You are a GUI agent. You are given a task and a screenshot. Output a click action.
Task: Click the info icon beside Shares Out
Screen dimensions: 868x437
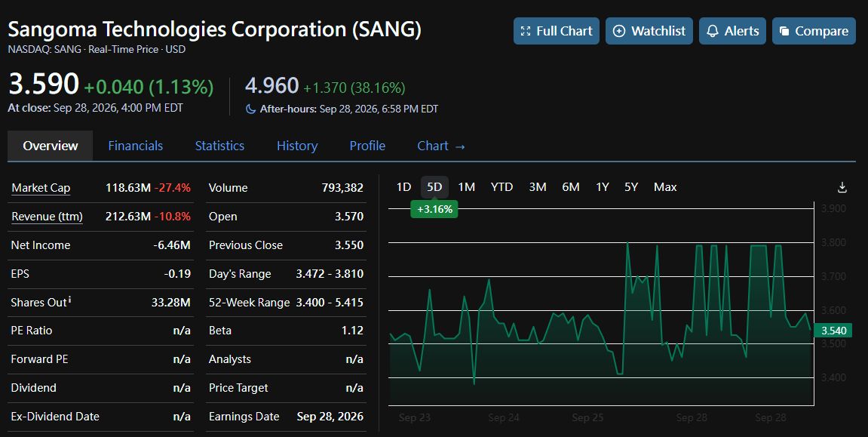point(69,300)
